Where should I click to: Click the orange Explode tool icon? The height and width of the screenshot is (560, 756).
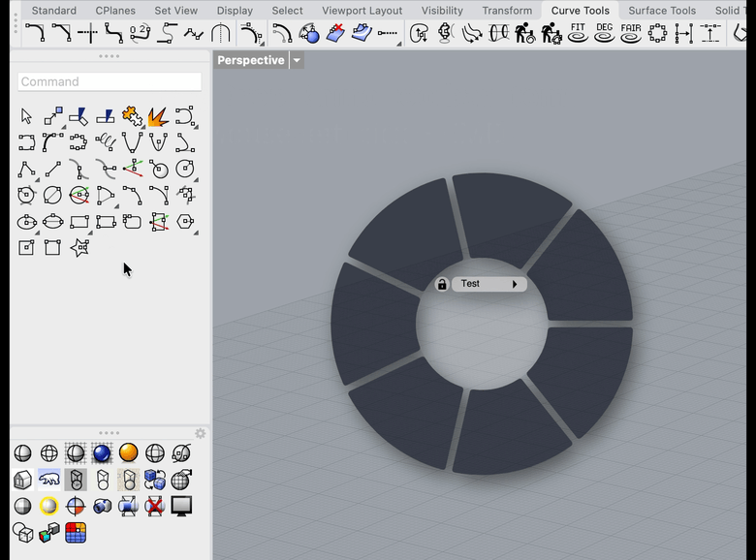pyautogui.click(x=158, y=116)
